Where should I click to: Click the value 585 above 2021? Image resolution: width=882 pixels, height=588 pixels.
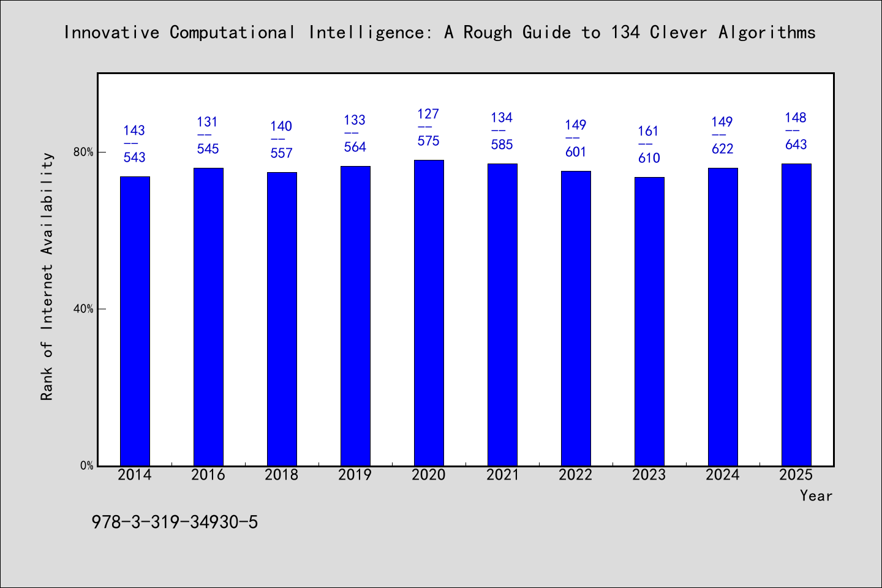point(502,145)
